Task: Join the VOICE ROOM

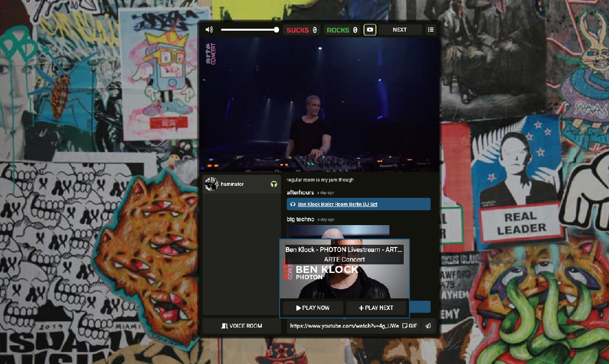Action: tap(241, 326)
